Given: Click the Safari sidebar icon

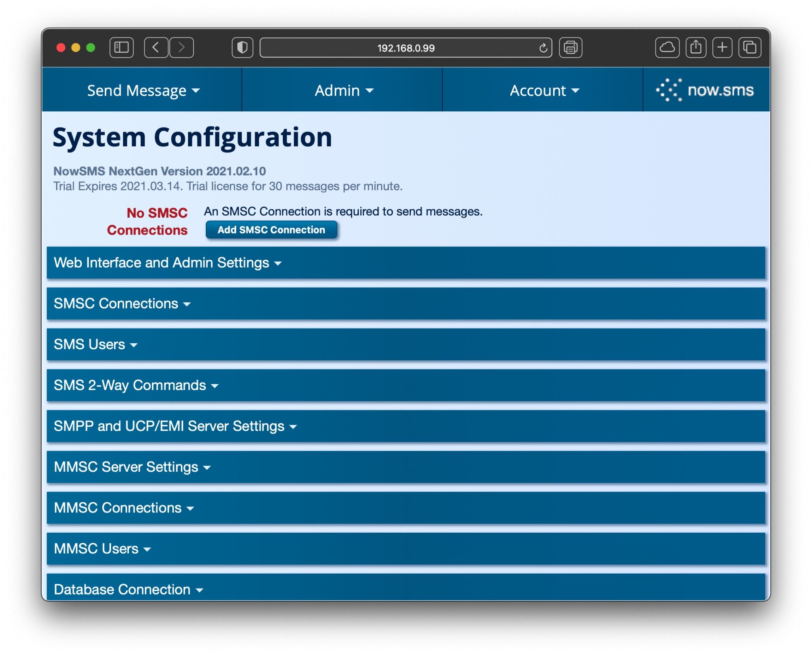Looking at the screenshot, I should (x=121, y=48).
